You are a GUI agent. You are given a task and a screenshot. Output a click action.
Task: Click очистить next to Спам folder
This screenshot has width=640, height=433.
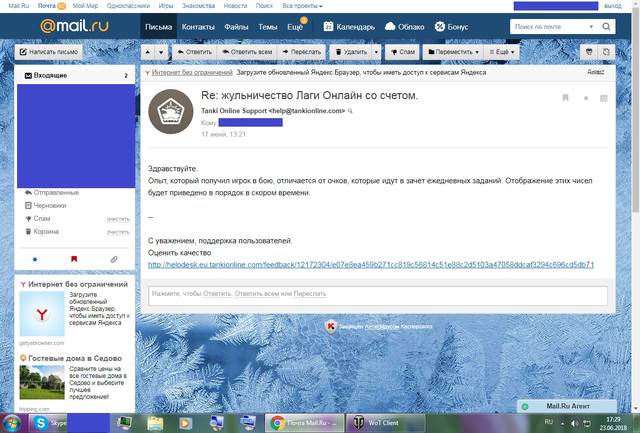(118, 219)
